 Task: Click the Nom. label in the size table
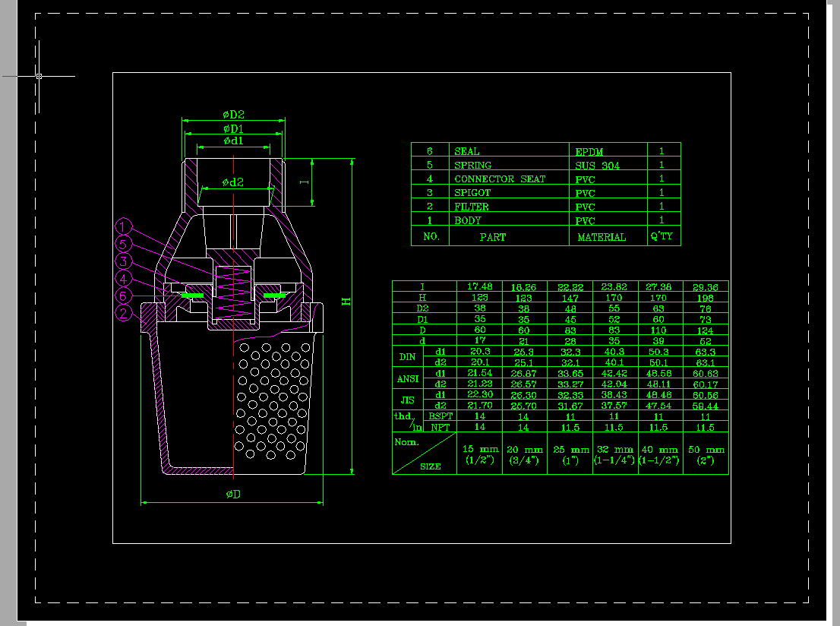point(406,442)
